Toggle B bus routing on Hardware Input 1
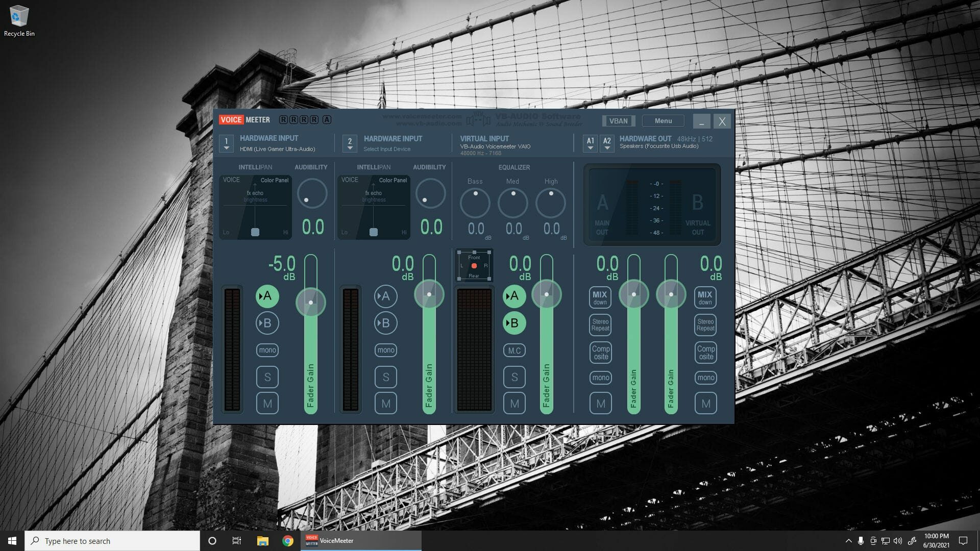 pyautogui.click(x=267, y=323)
